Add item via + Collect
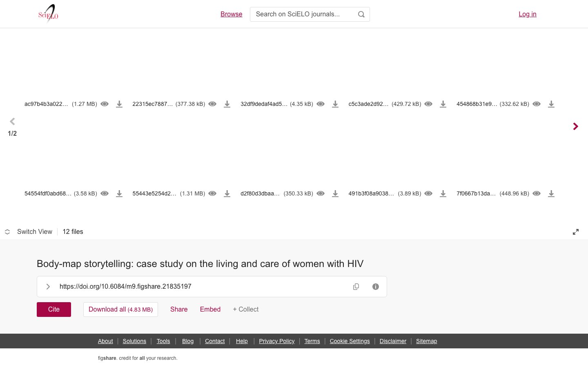The width and height of the screenshot is (588, 368). click(246, 310)
